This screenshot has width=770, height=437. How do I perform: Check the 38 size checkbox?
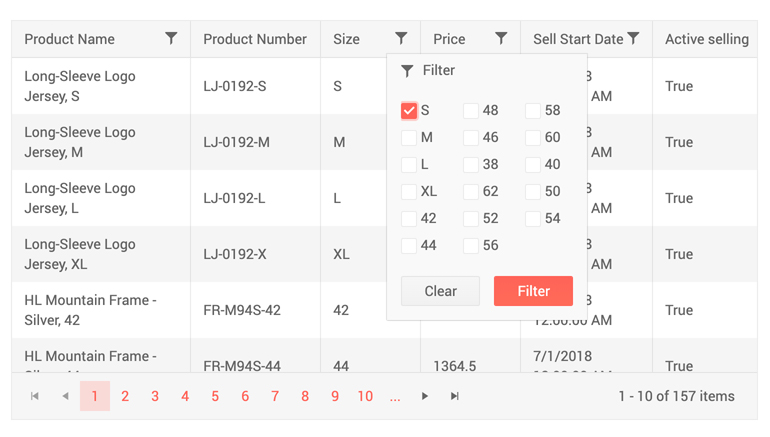[x=470, y=164]
